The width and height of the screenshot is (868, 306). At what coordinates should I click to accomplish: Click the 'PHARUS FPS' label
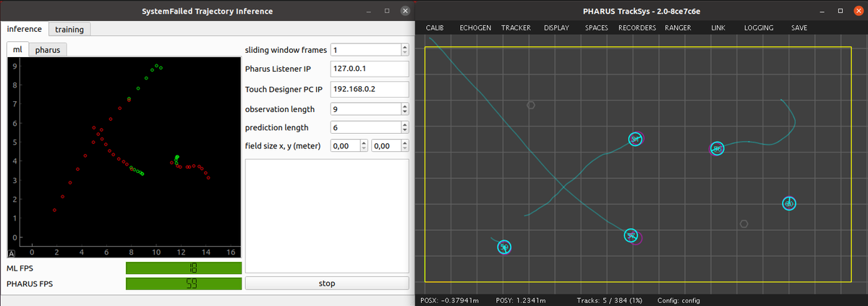coord(29,284)
